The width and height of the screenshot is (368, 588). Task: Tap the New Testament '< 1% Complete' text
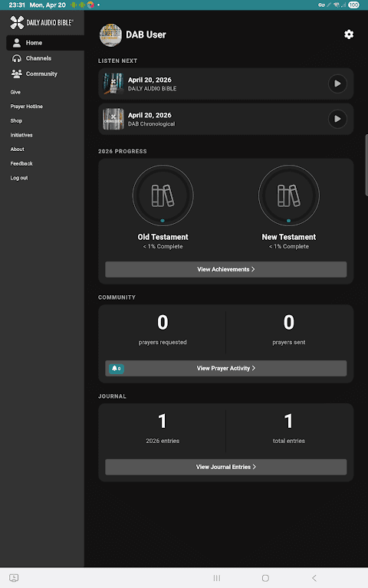(x=289, y=246)
